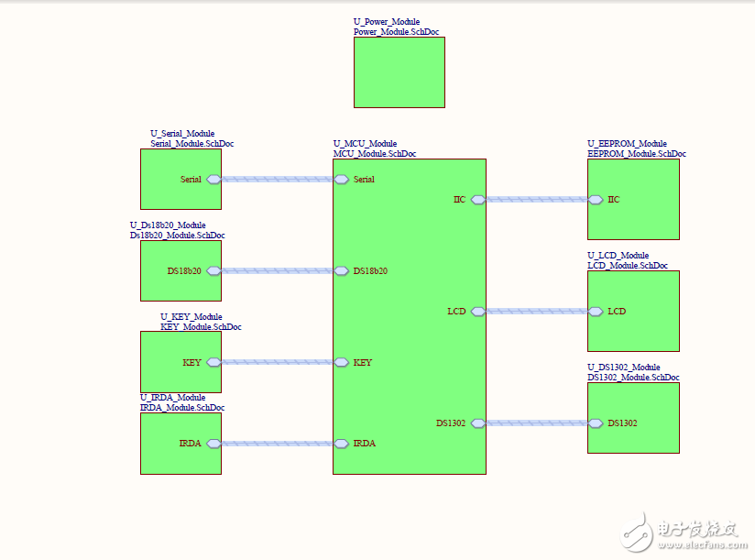This screenshot has height=560, width=755.
Task: Select the U_DS1302_Module sheet symbol block
Action: tap(633, 418)
